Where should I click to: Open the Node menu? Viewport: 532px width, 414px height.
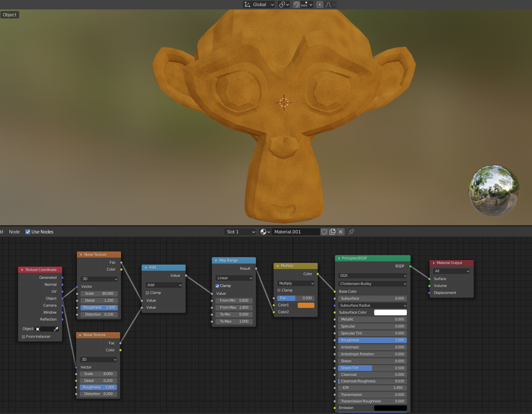[15, 232]
